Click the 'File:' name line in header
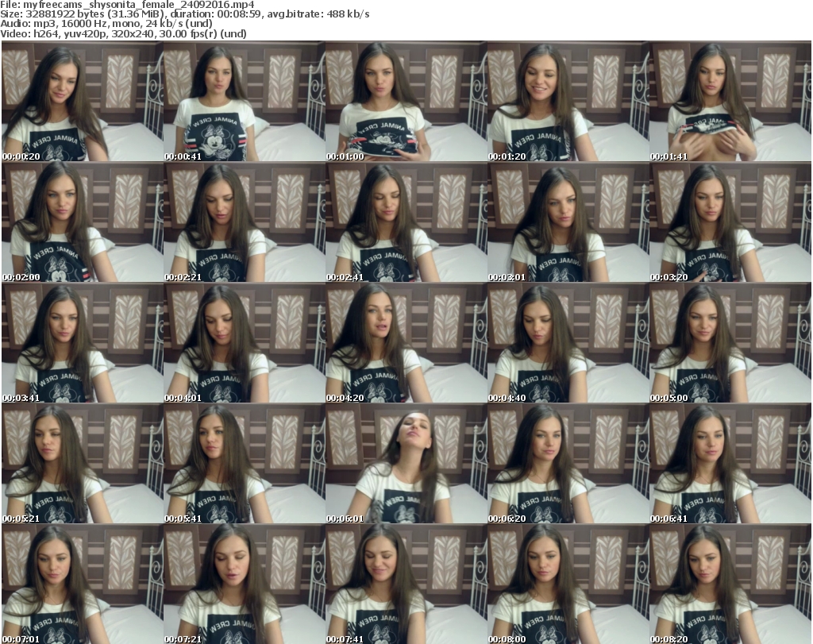Image resolution: width=813 pixels, height=644 pixels. [x=127, y=5]
